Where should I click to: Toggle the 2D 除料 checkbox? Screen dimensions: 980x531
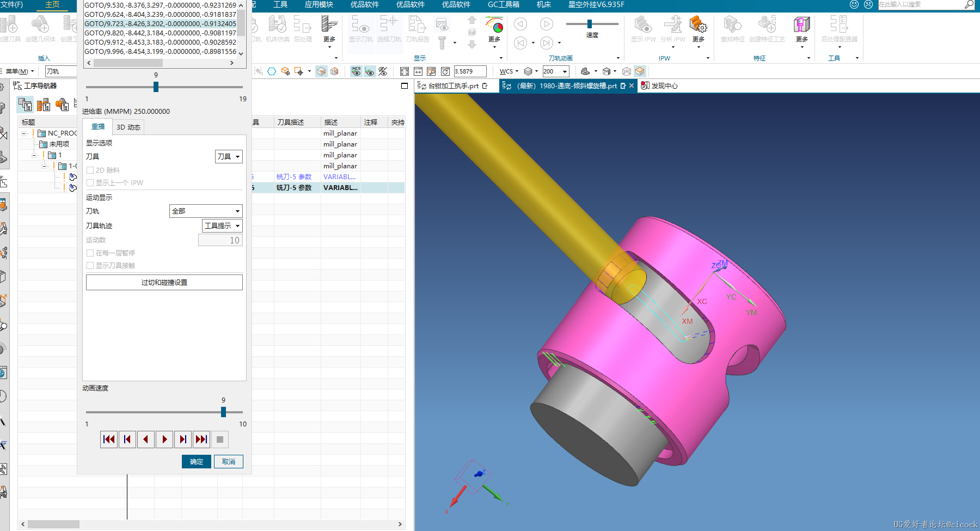pos(90,170)
